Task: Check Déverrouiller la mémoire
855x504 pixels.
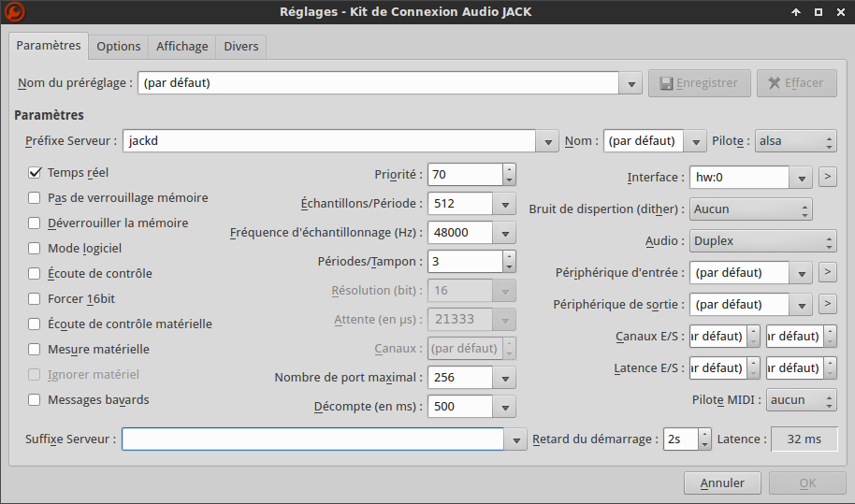Action: click(35, 223)
